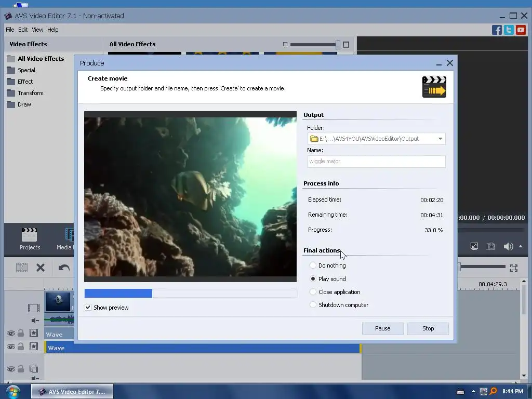Viewport: 532px width, 399px height.
Task: Click the timeline scrollbar up arrow
Action: [x=524, y=281]
